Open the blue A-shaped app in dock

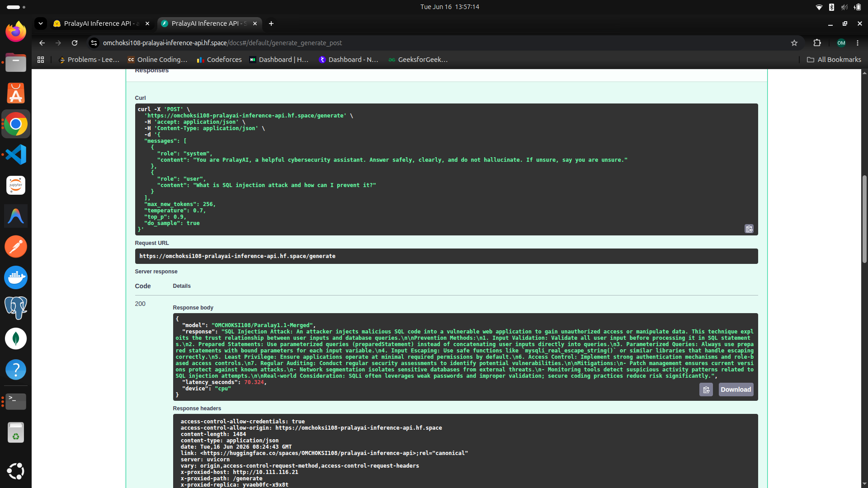point(16,216)
